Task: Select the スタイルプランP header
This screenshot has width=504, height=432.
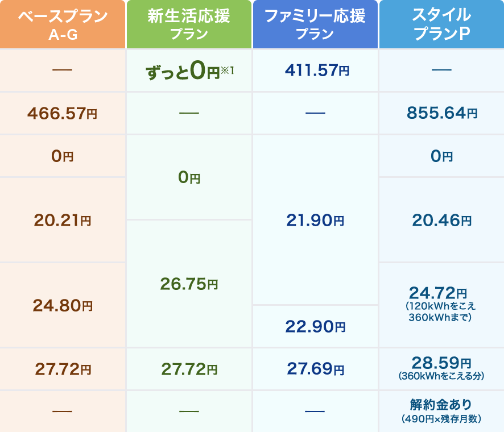Action: 441,24
